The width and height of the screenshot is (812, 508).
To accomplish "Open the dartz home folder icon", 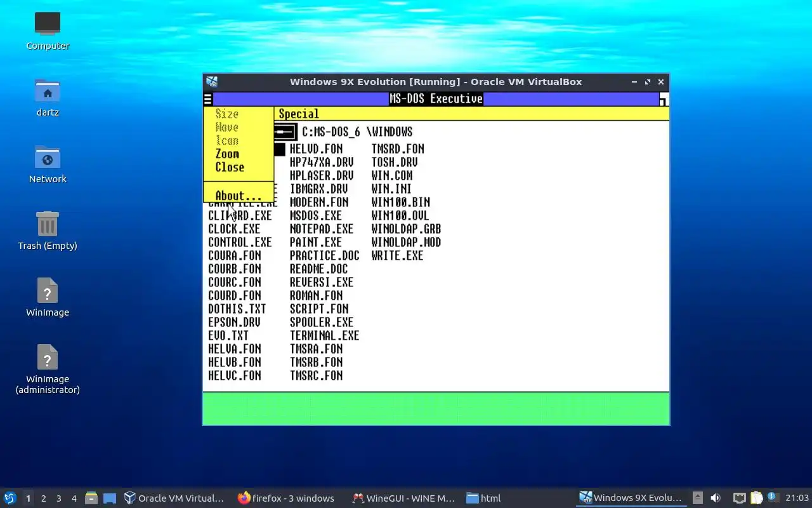I will (48, 91).
